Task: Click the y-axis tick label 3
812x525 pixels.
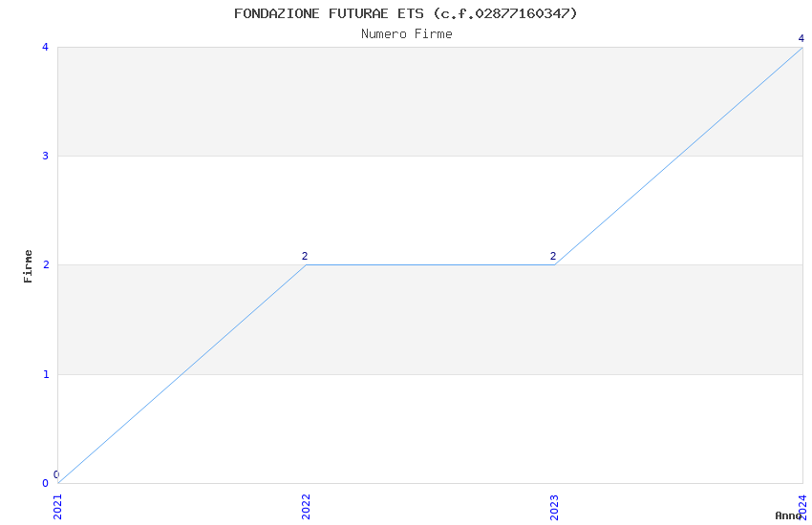Action: [x=45, y=156]
